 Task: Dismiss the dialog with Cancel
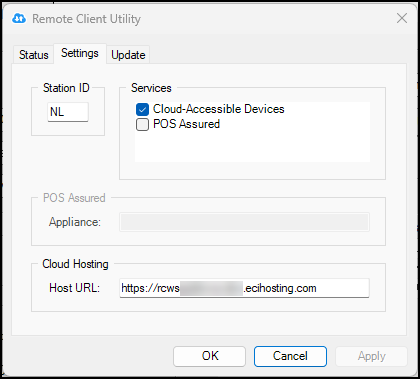(290, 356)
